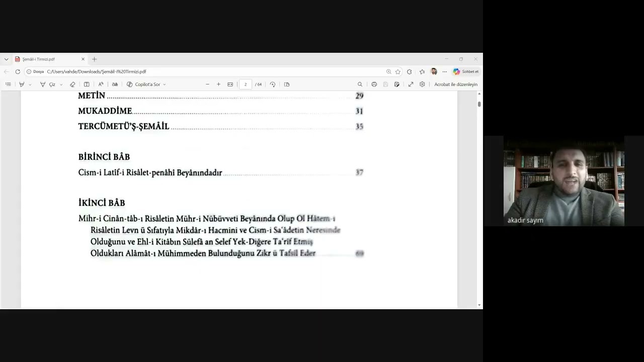Screen dimensions: 644x362
Task: Click the akadir sayım participant name label
Action: (x=525, y=220)
